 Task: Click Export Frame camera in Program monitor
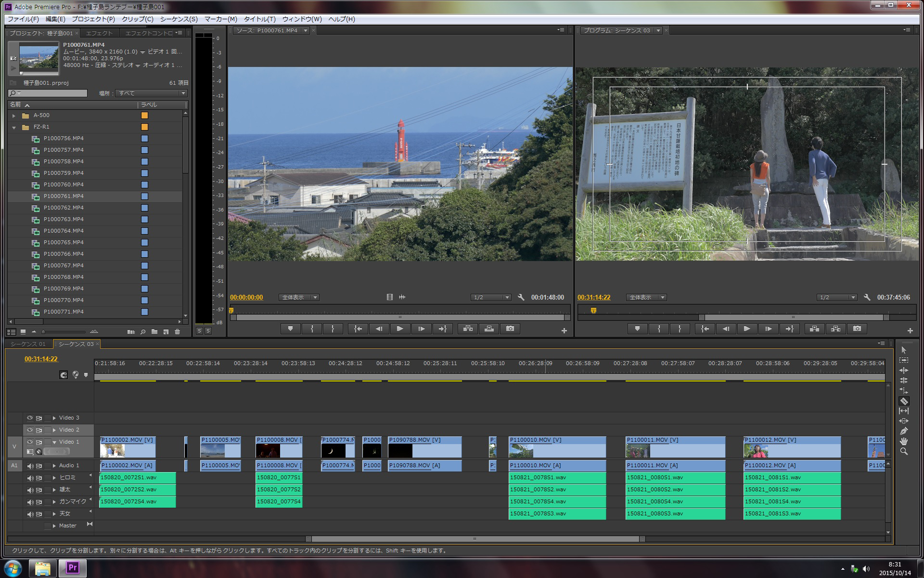point(857,329)
